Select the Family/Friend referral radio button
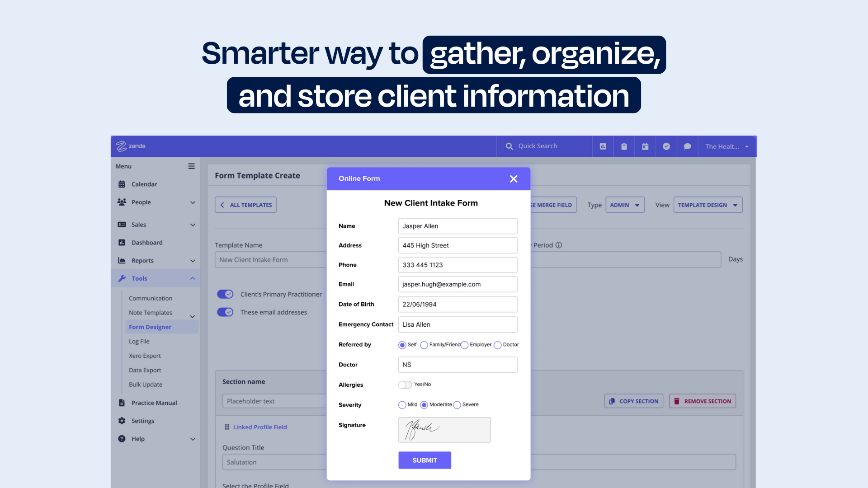Viewport: 868px width, 488px height. [x=424, y=345]
